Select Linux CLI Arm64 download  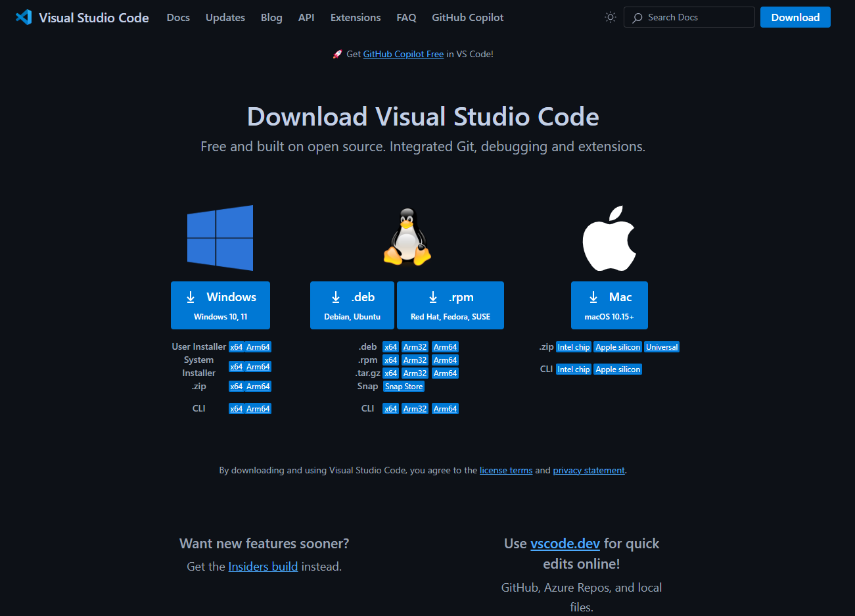445,409
